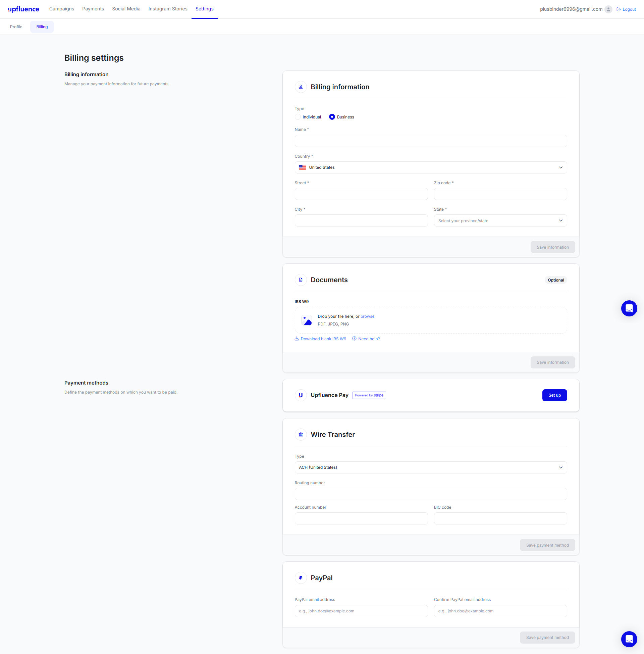Click the user avatar icon
644x654 pixels.
coord(608,9)
